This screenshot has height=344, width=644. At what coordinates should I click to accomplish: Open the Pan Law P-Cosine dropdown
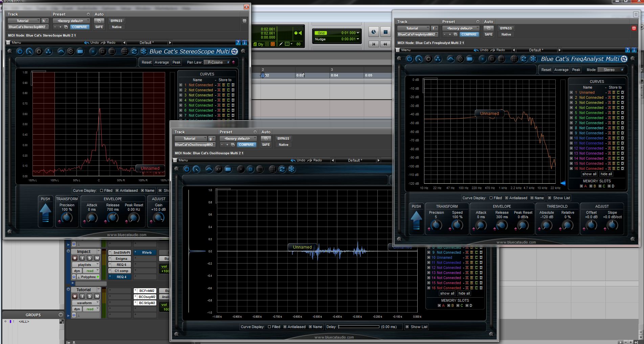pyautogui.click(x=217, y=62)
